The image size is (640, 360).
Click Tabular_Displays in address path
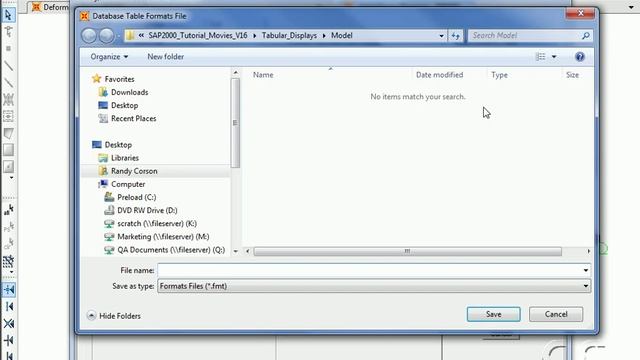tap(289, 36)
